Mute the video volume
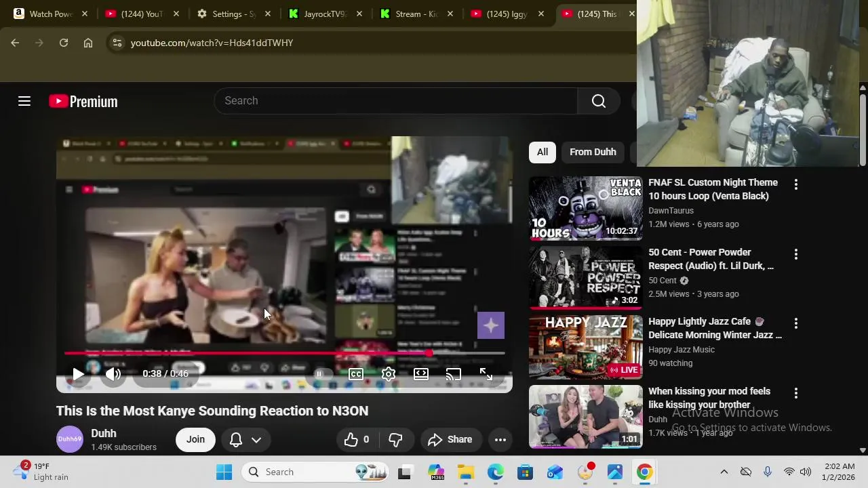 pyautogui.click(x=113, y=373)
